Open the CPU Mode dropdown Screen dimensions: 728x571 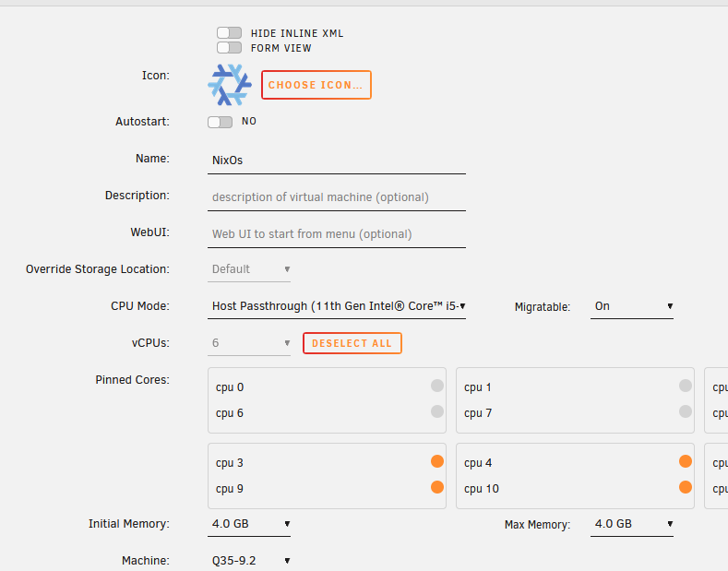tap(337, 306)
